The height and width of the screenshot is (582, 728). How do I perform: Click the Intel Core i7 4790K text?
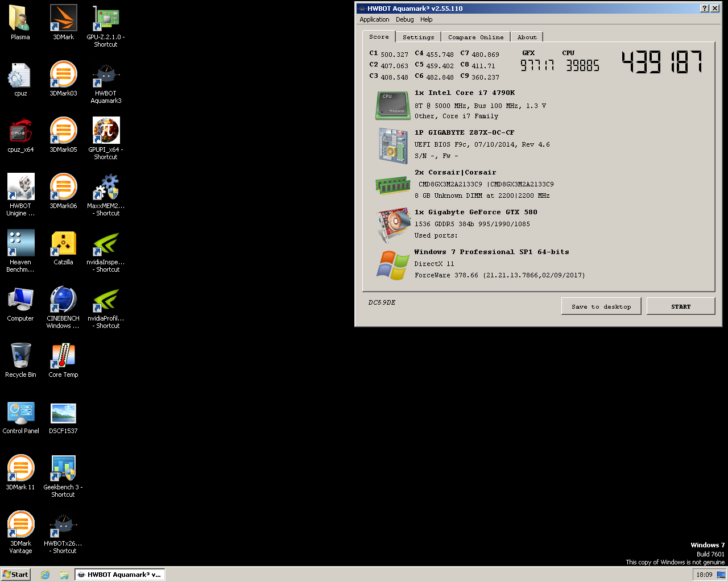point(465,93)
